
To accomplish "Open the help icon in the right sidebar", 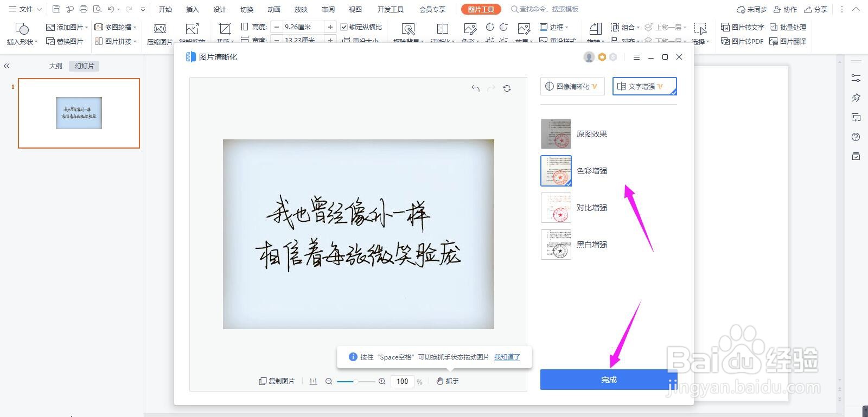I will 856,137.
